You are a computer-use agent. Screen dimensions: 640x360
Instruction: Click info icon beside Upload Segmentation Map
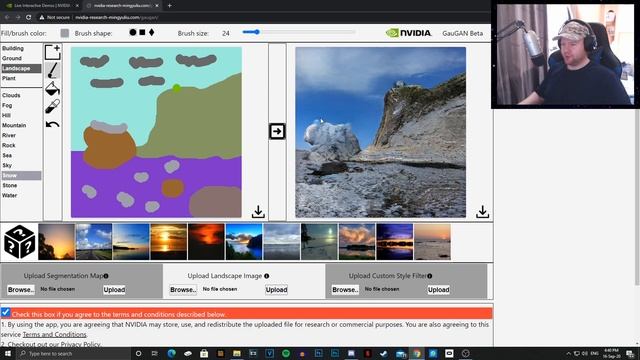pyautogui.click(x=106, y=276)
